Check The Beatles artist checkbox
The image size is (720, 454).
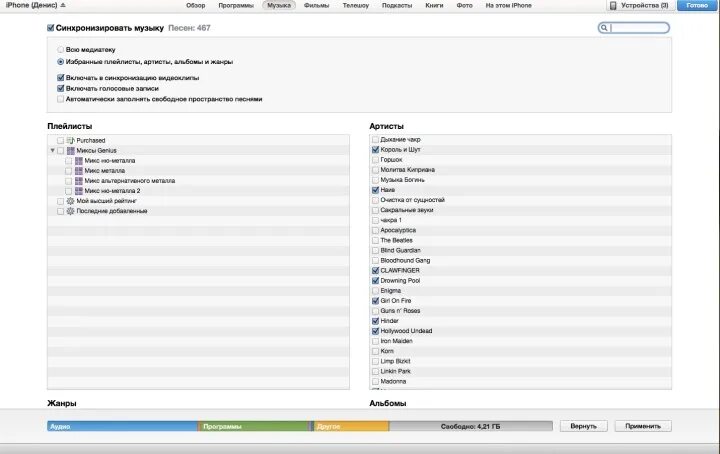click(x=375, y=241)
